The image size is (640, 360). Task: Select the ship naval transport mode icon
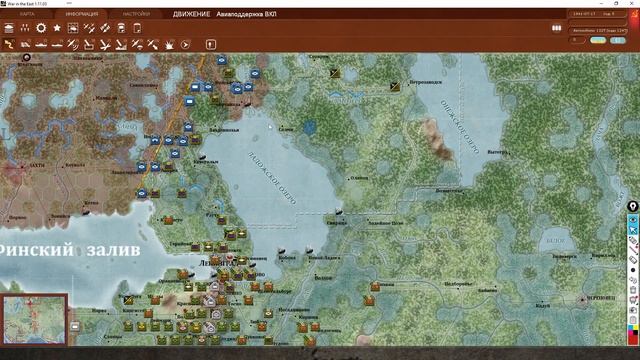pos(41,44)
